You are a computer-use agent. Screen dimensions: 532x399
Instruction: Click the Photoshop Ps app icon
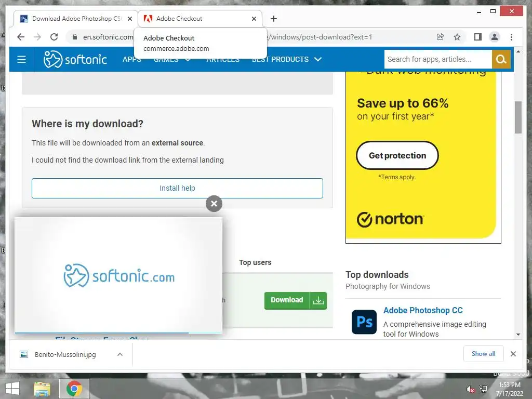[x=364, y=322]
